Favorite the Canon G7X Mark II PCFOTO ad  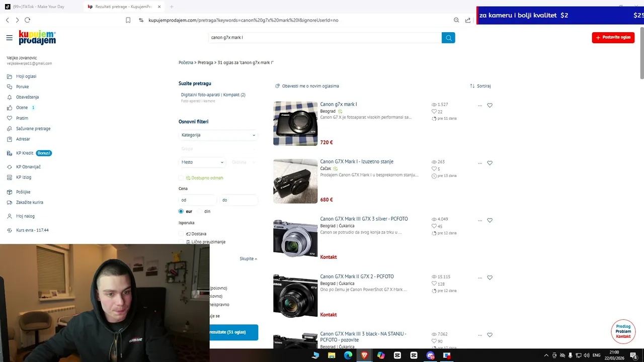(x=490, y=278)
